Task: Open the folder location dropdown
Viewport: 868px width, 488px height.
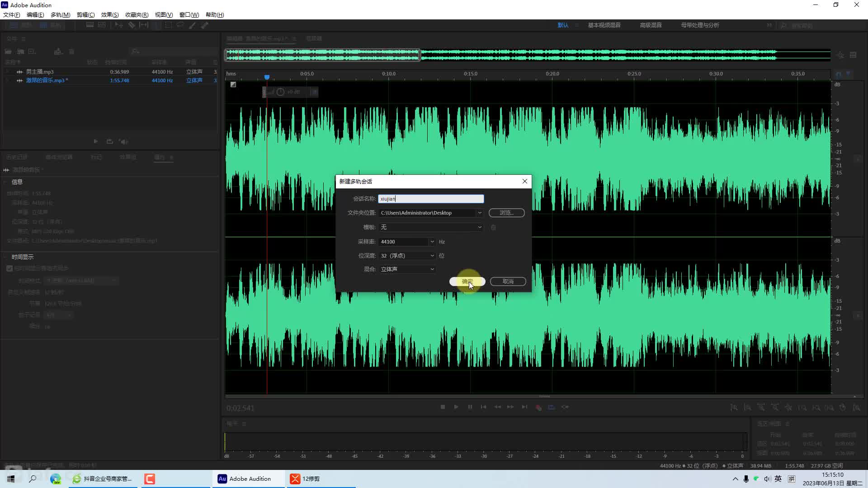Action: coord(480,213)
